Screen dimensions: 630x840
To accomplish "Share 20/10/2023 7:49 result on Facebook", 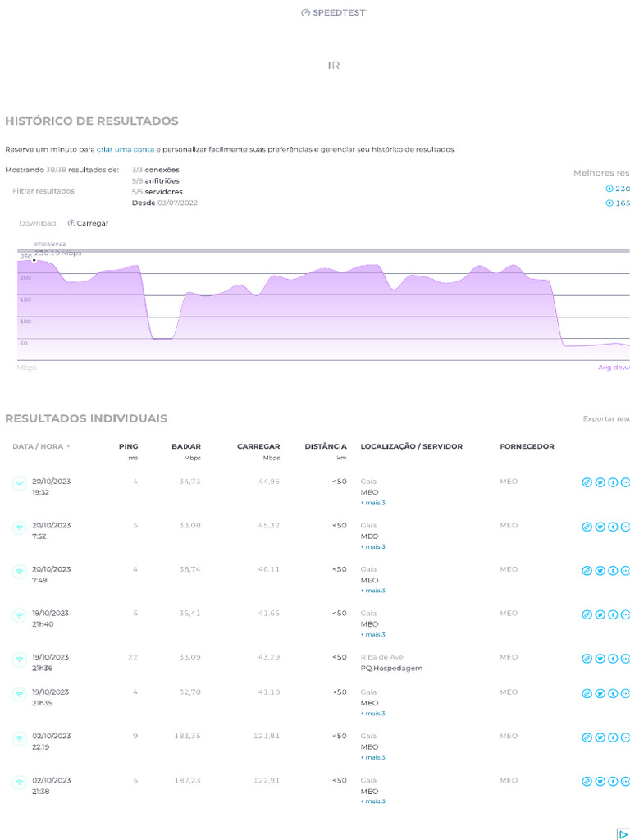I will (x=613, y=570).
